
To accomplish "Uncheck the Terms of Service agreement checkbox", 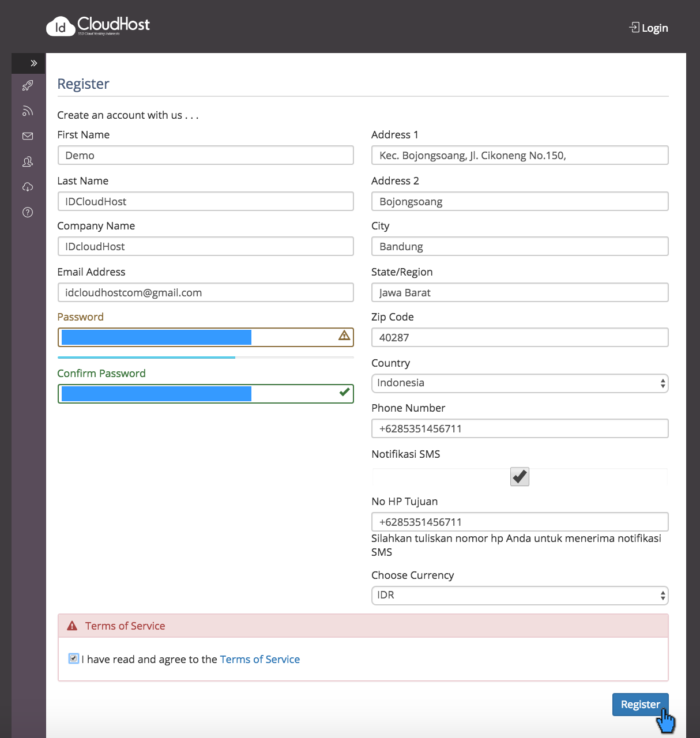I will 73,658.
